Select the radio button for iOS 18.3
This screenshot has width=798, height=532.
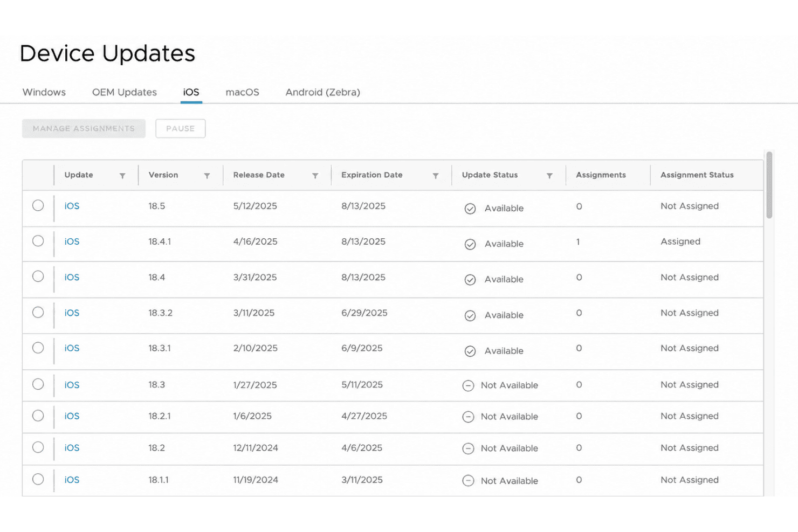[38, 384]
